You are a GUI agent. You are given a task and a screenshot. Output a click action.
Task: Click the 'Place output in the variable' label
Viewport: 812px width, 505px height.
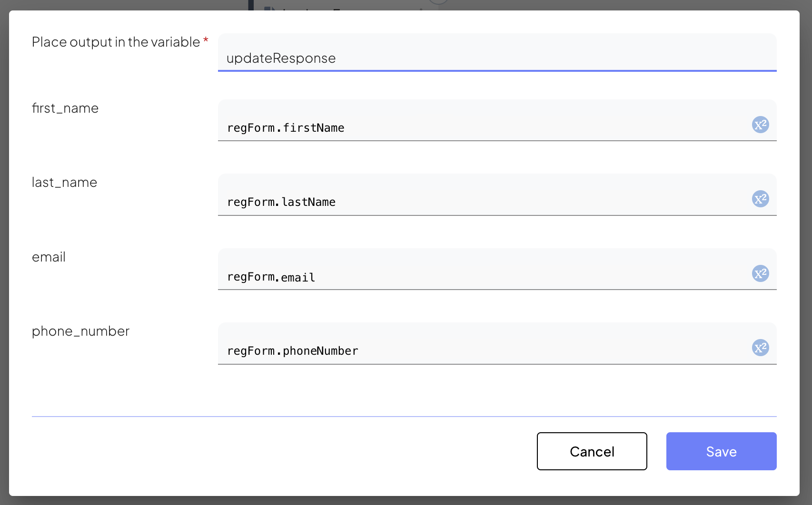(x=116, y=42)
